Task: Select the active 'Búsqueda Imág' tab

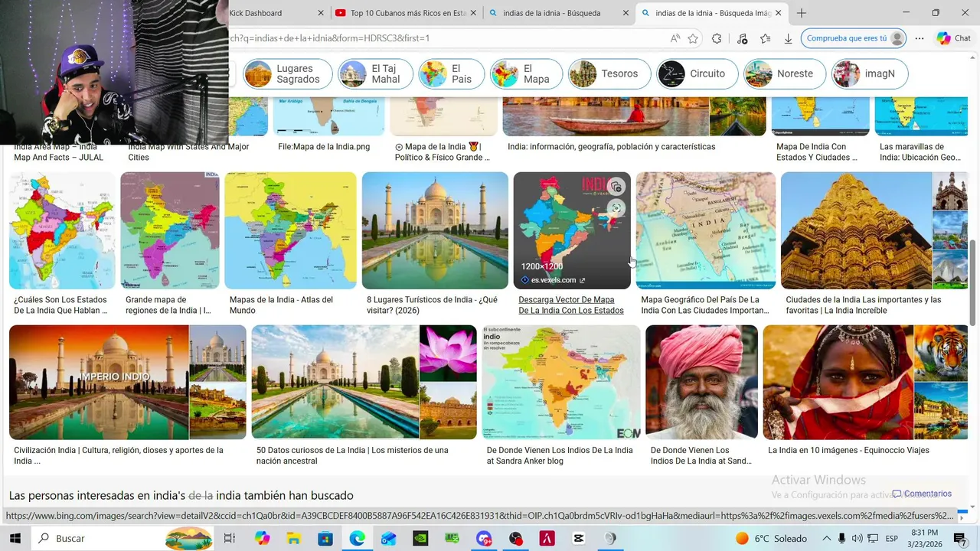Action: [712, 13]
